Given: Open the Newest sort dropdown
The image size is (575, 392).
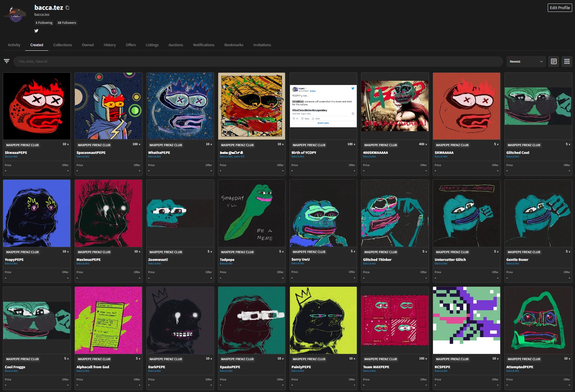Looking at the screenshot, I should [x=526, y=62].
